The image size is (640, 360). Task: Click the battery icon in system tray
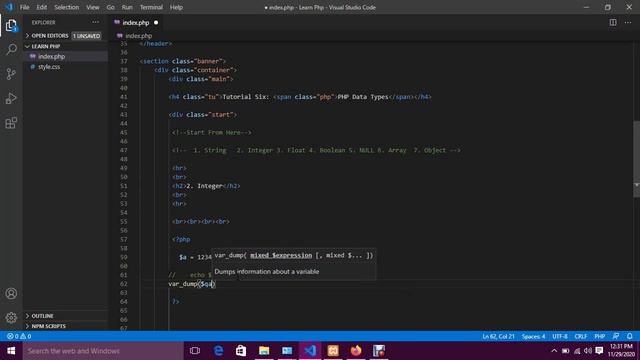(x=565, y=351)
